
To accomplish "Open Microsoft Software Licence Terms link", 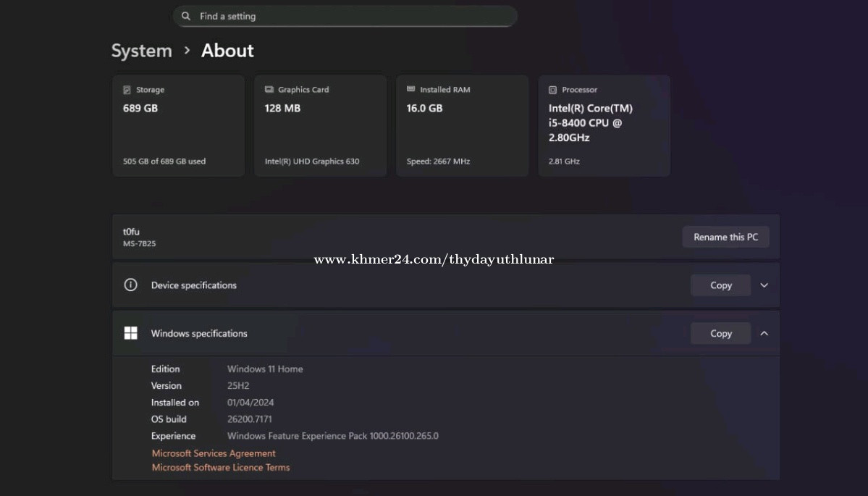I will [x=221, y=468].
